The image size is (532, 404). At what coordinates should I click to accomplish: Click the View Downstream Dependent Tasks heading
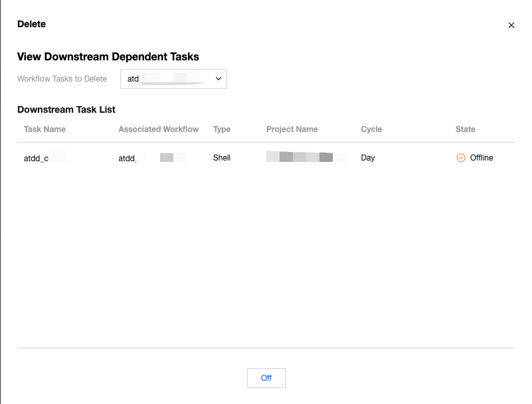108,57
